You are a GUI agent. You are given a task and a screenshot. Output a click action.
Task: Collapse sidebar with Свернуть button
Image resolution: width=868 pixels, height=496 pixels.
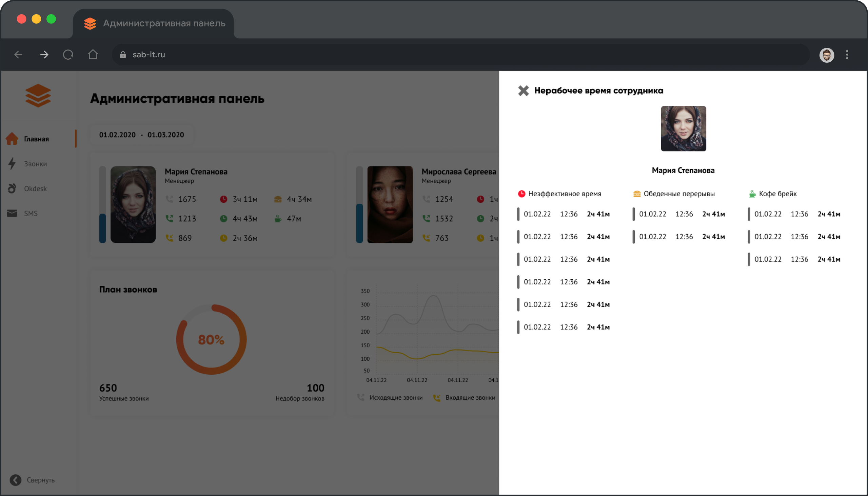click(32, 480)
